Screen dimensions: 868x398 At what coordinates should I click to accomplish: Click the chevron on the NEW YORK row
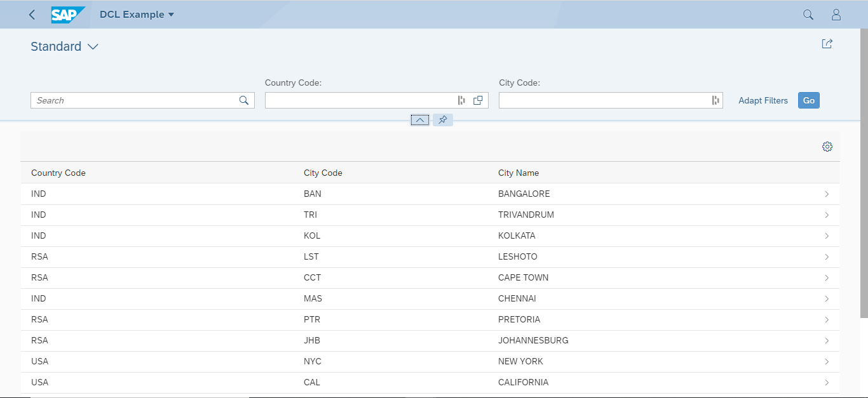click(827, 361)
